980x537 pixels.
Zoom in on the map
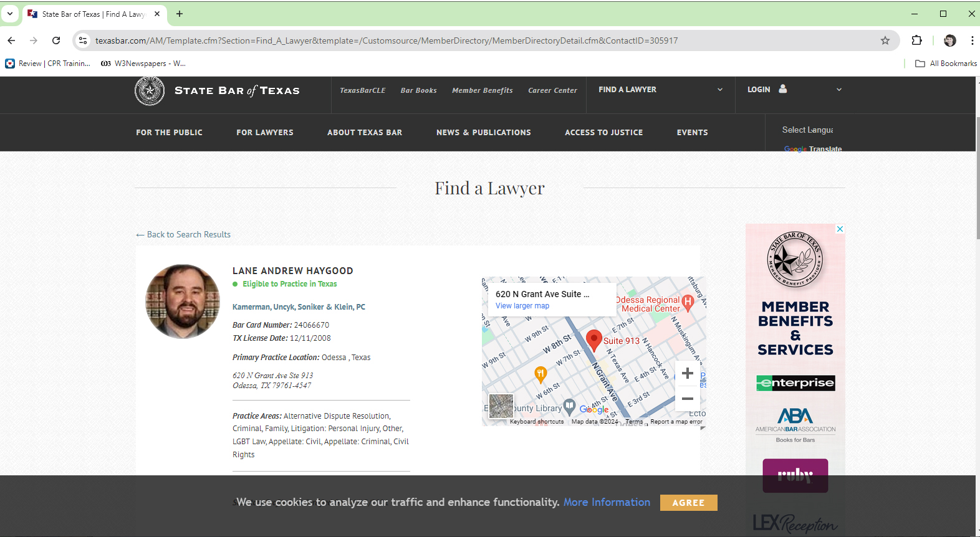(688, 373)
